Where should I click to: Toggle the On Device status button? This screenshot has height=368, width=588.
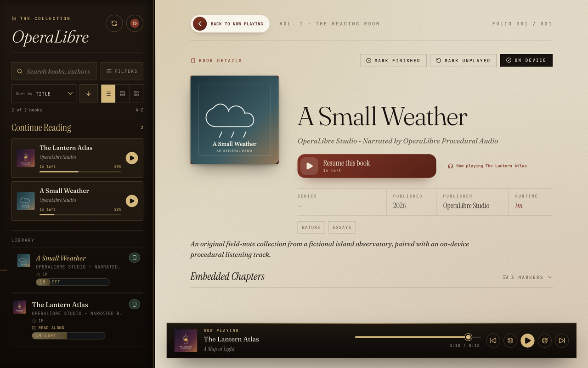[x=526, y=60]
